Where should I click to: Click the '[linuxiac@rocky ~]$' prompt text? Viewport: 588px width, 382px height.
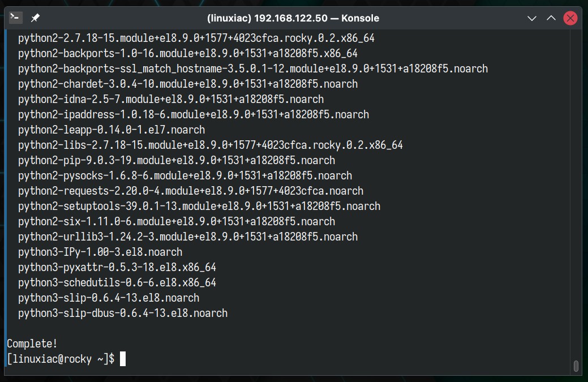[x=61, y=359]
